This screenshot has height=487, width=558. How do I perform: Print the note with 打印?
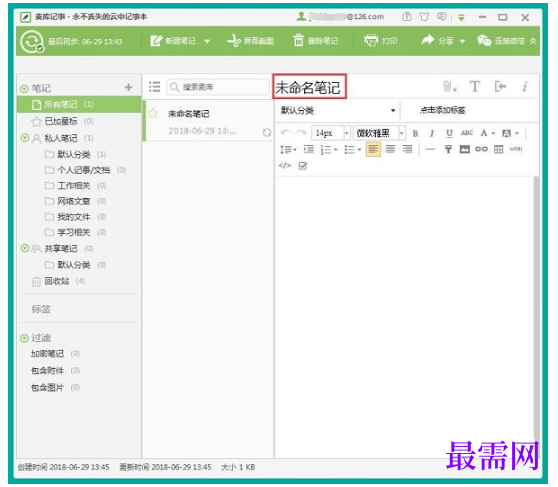click(x=381, y=41)
